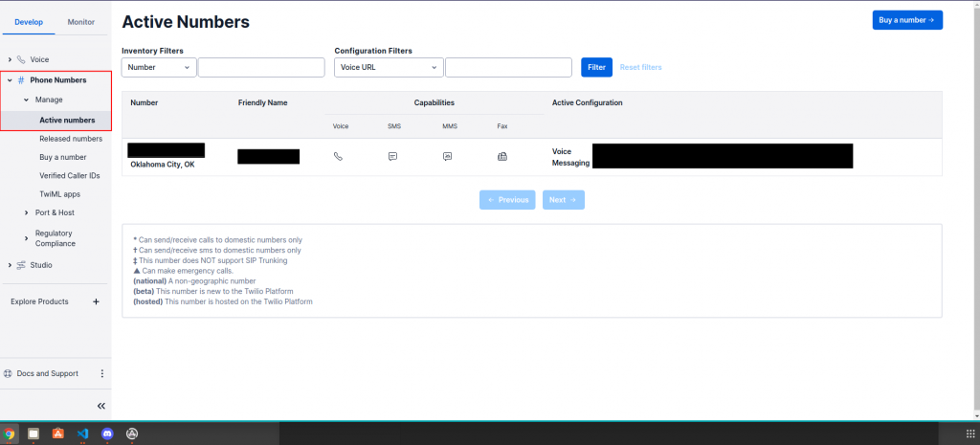Image resolution: width=980 pixels, height=445 pixels.
Task: Open the Voice URL configuration filter dropdown
Action: pyautogui.click(x=389, y=68)
